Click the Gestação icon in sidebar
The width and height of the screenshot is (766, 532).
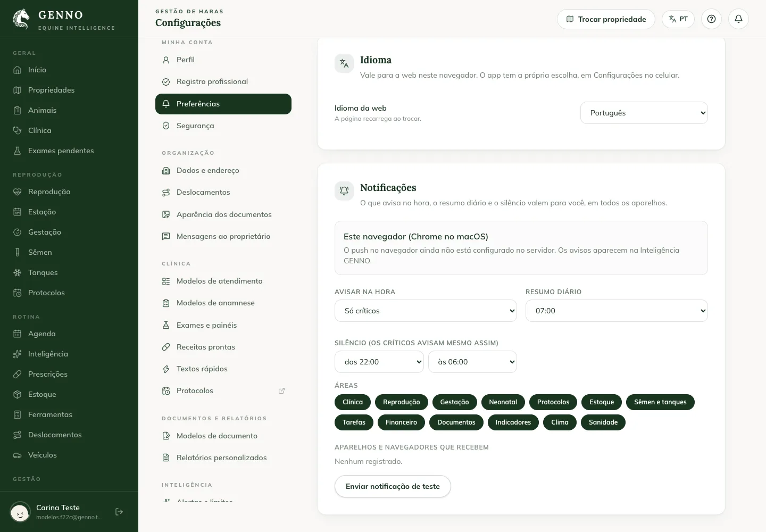point(18,232)
